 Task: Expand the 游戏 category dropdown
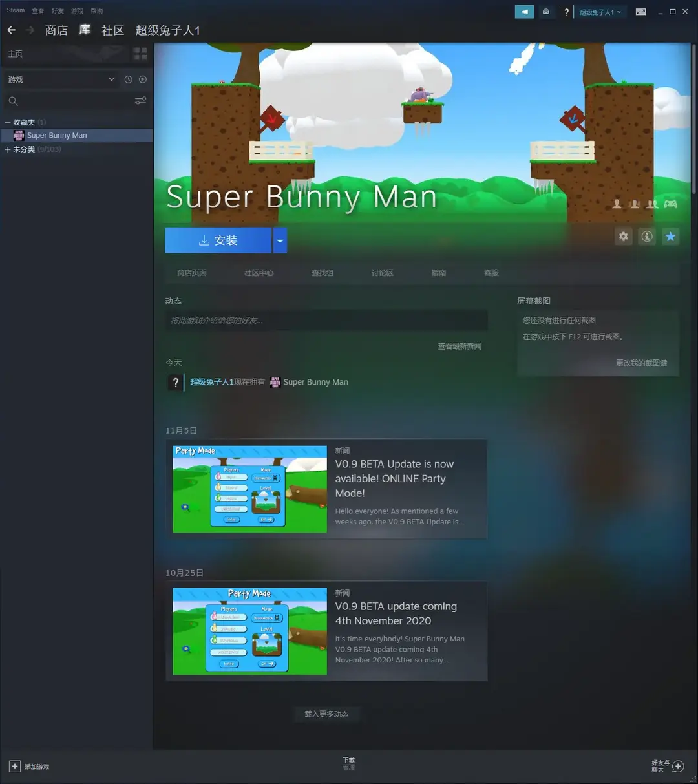click(x=111, y=79)
